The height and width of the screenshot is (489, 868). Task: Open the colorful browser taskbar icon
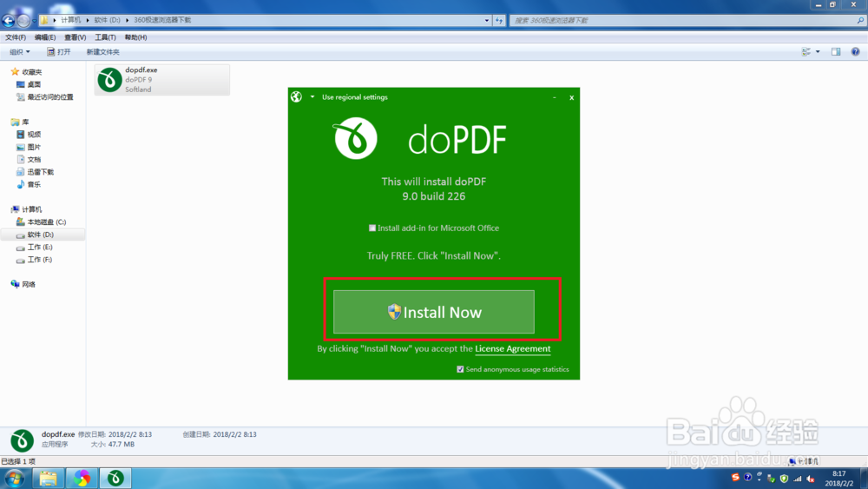click(82, 478)
